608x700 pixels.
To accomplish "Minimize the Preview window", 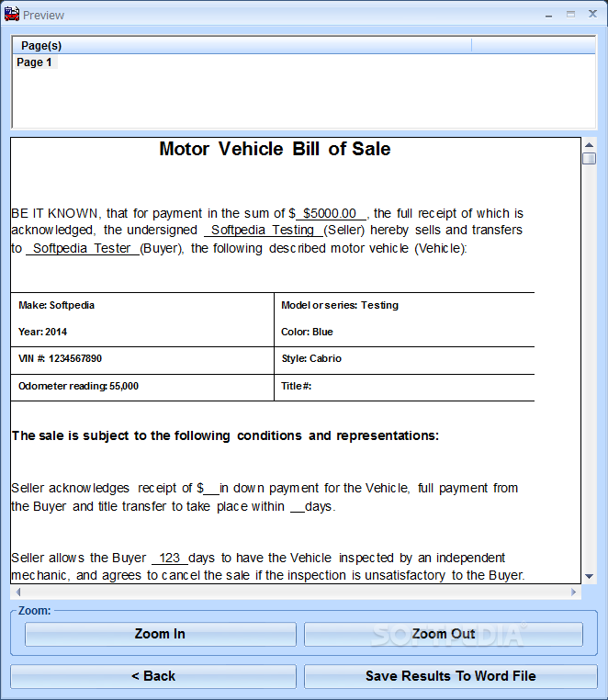I will 548,15.
